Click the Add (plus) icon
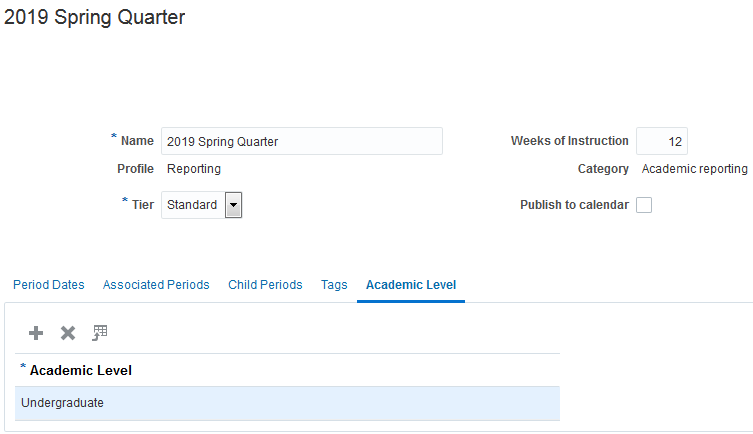The height and width of the screenshot is (434, 753). coord(36,333)
